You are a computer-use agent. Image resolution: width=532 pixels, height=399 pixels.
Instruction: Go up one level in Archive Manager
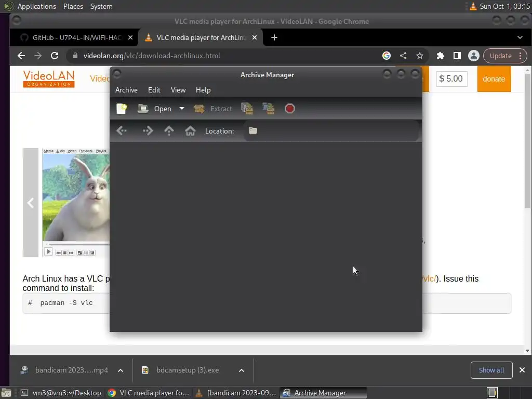[169, 130]
